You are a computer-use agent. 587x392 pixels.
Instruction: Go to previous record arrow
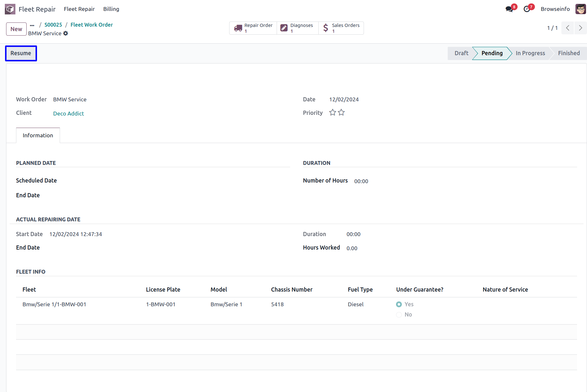(568, 28)
